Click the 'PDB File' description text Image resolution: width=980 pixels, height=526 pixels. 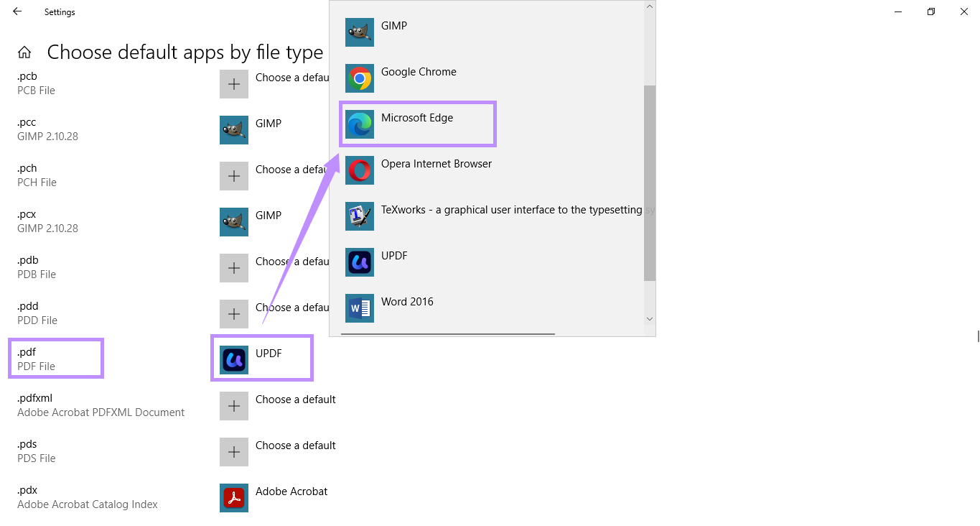point(37,274)
